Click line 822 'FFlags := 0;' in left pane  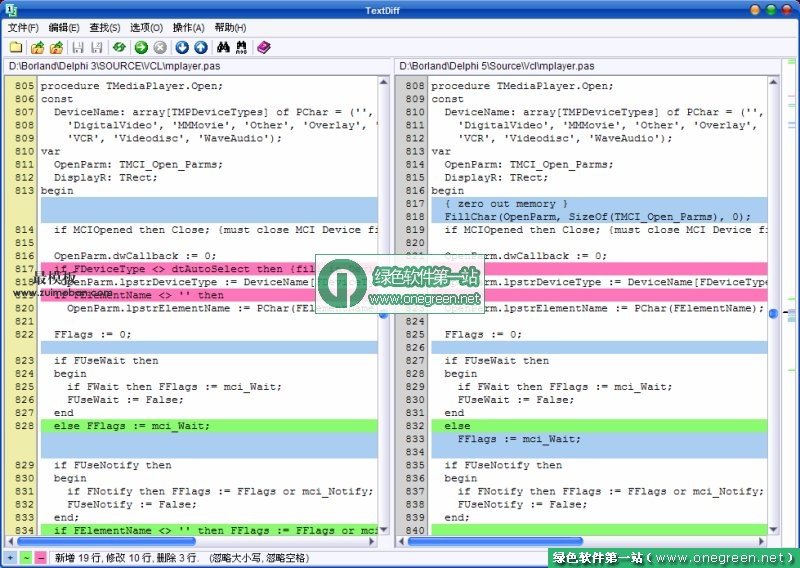92,334
